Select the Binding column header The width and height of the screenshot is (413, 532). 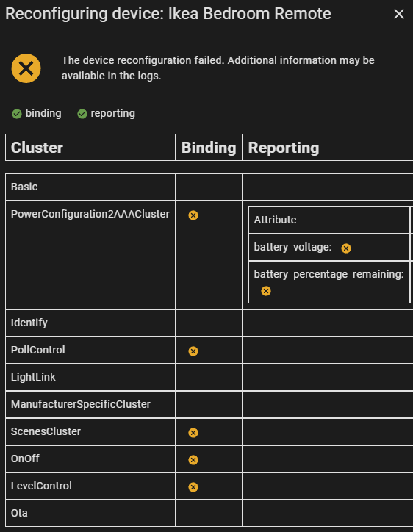209,147
